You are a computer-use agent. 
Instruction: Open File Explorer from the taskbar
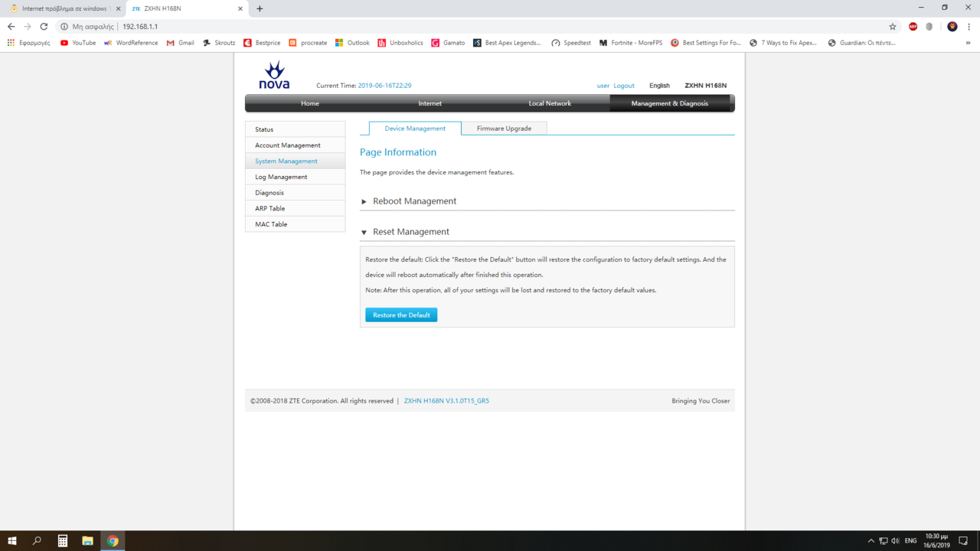pyautogui.click(x=87, y=540)
